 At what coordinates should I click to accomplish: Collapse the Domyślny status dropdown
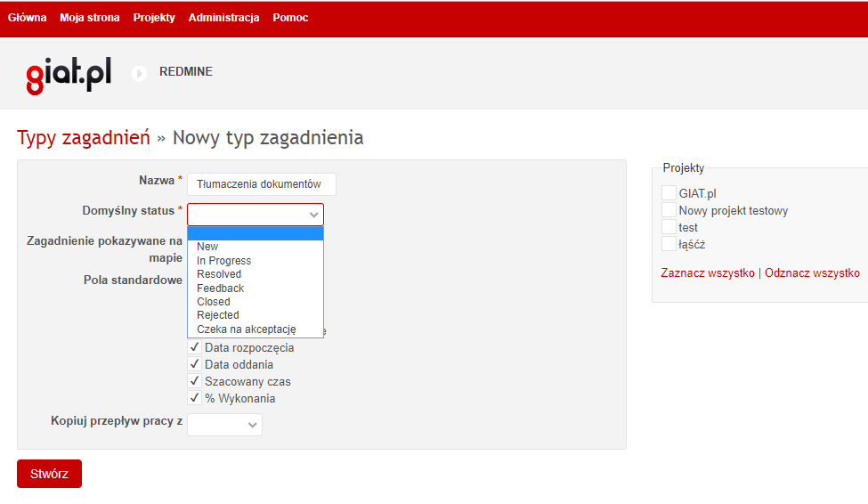pyautogui.click(x=256, y=215)
